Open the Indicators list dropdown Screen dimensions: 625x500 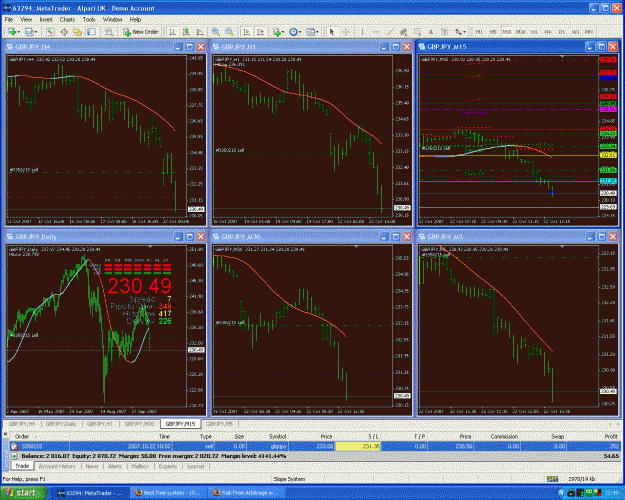278,32
